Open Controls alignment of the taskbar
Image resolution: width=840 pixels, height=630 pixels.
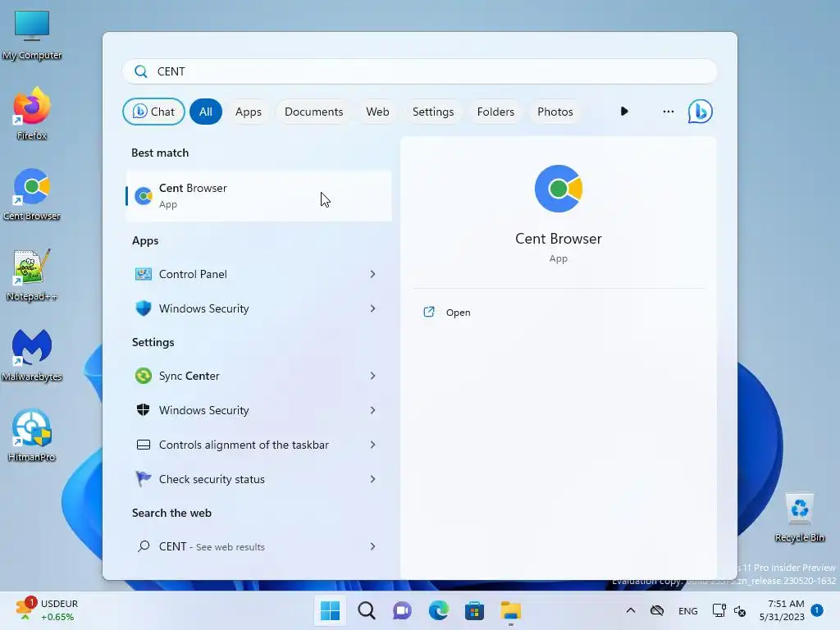258,445
